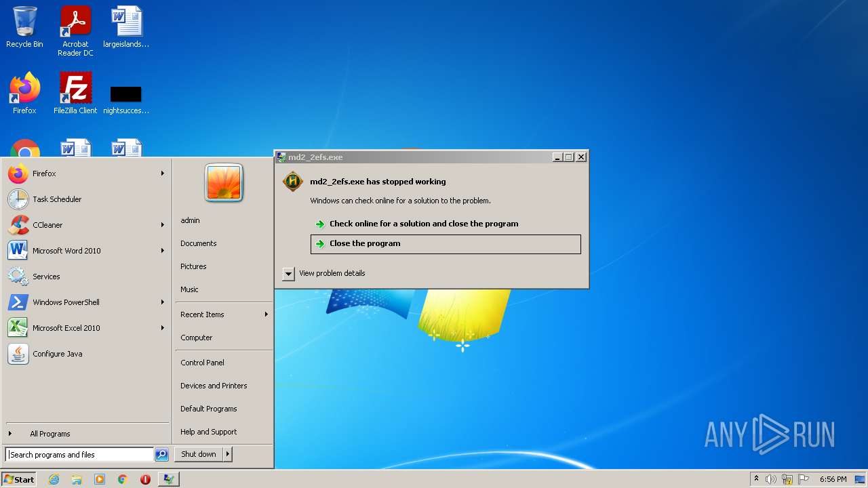The width and height of the screenshot is (868, 488).
Task: Open Microsoft Excel 2010 from Start menu
Action: click(87, 328)
